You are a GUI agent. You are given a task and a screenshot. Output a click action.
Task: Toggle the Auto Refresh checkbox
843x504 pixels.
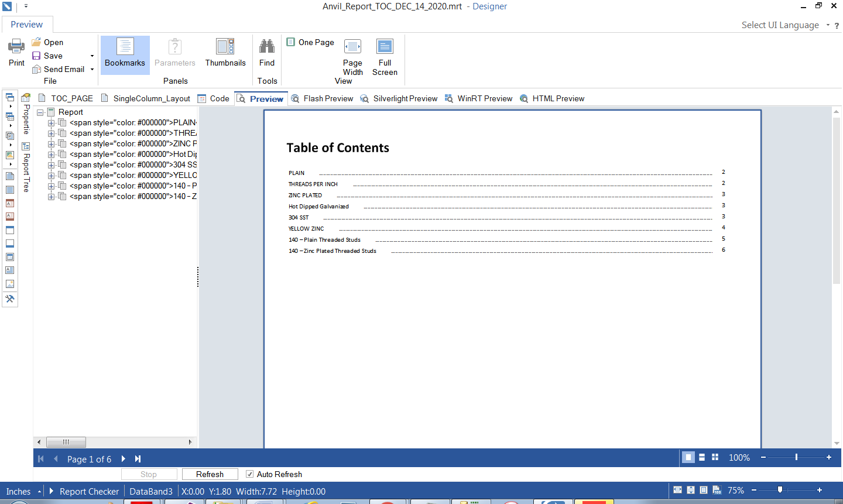pyautogui.click(x=250, y=474)
